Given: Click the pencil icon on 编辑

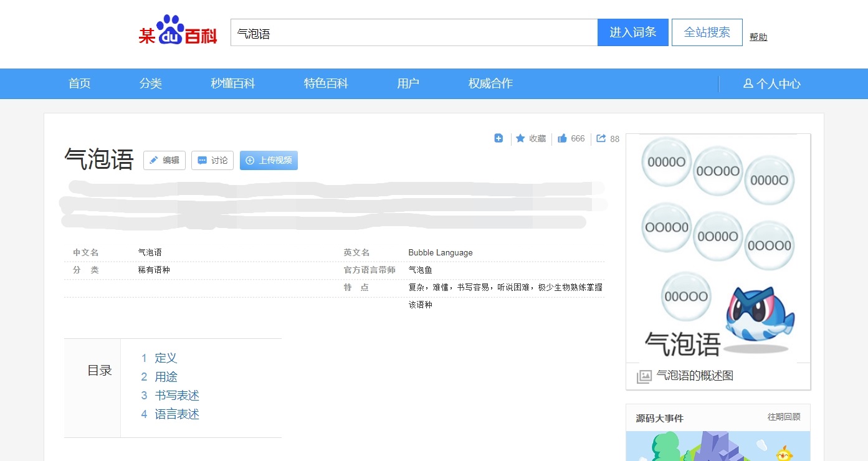Looking at the screenshot, I should (154, 160).
